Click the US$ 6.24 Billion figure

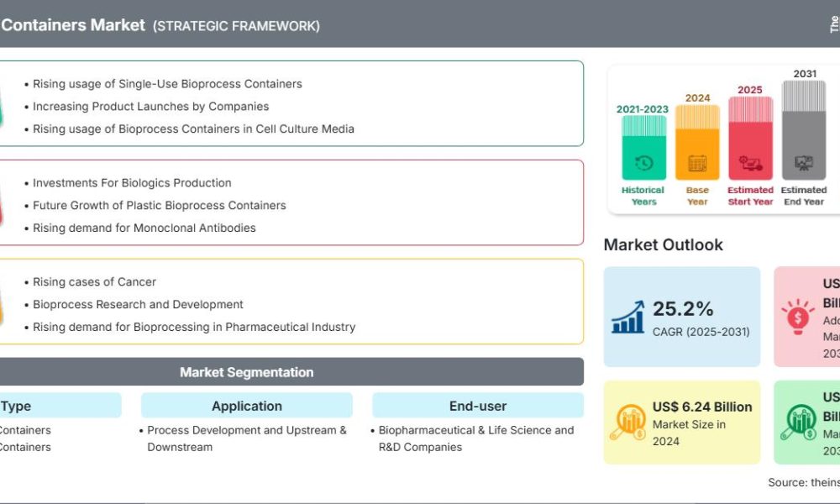point(702,407)
